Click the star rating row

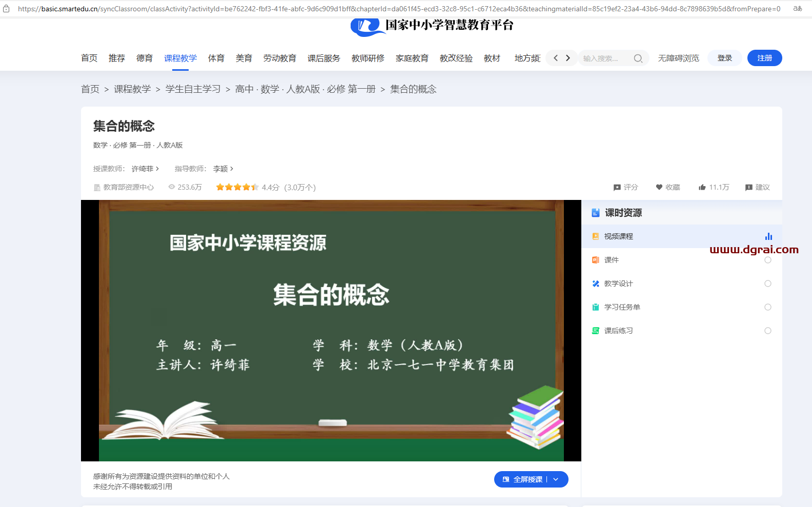(237, 187)
